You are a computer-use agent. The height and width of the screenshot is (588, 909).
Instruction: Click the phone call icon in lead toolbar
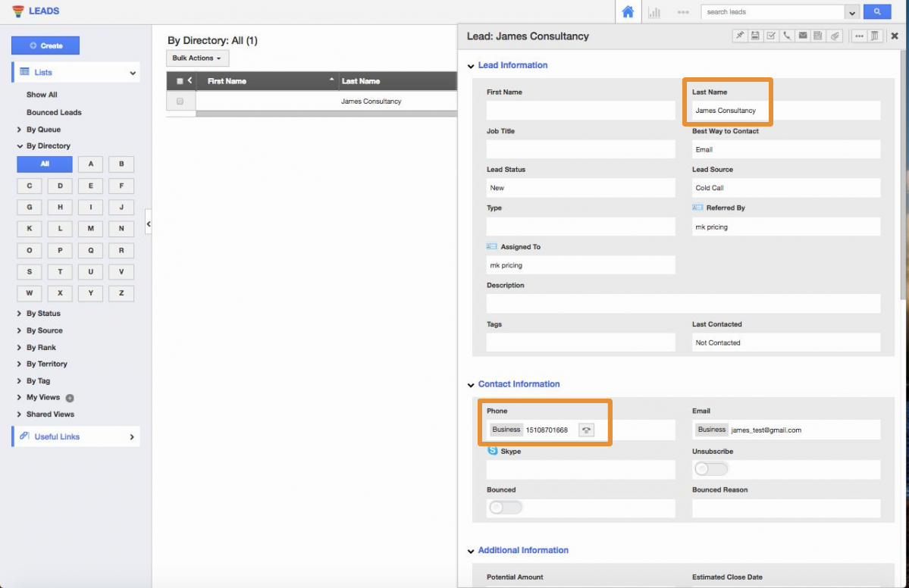click(x=787, y=36)
